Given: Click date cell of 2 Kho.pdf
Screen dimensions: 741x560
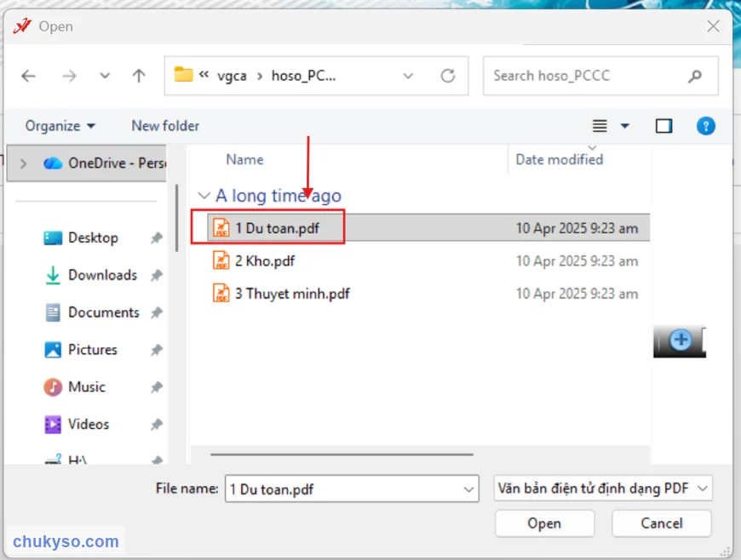Looking at the screenshot, I should pos(577,260).
